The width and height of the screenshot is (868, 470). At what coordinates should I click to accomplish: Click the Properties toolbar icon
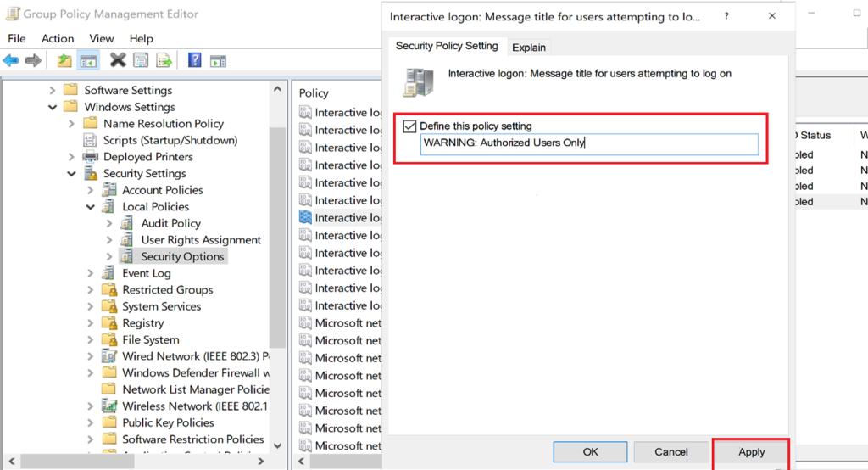(141, 60)
